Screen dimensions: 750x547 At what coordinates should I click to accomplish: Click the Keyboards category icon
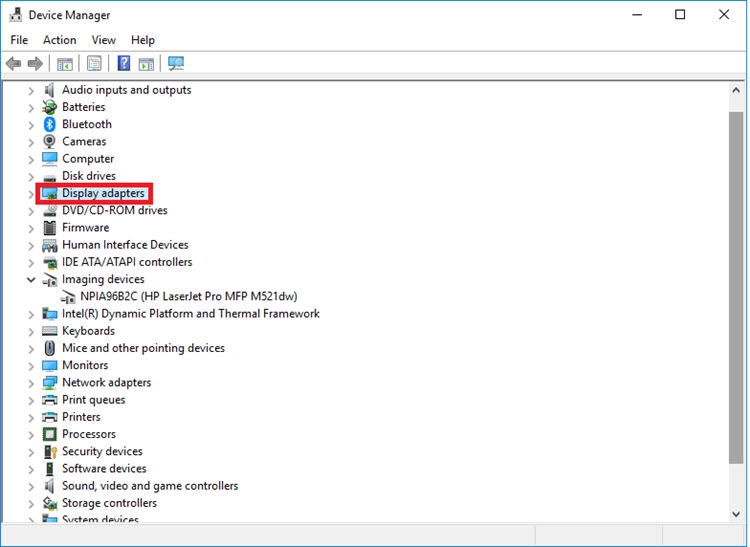[x=49, y=331]
